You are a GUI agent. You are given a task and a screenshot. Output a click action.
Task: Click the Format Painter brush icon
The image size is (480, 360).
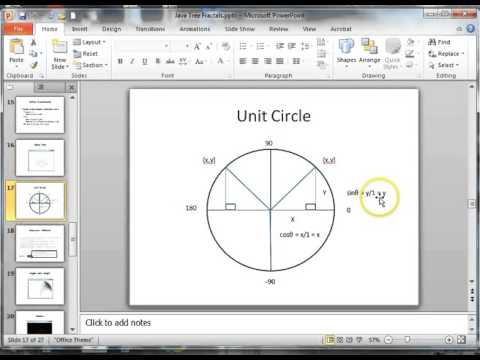tap(34, 65)
